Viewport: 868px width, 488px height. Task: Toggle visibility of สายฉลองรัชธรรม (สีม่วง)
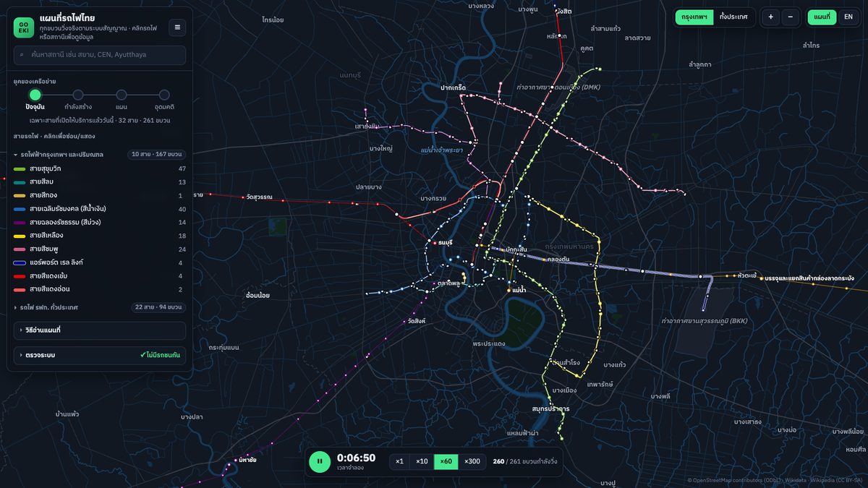click(100, 222)
